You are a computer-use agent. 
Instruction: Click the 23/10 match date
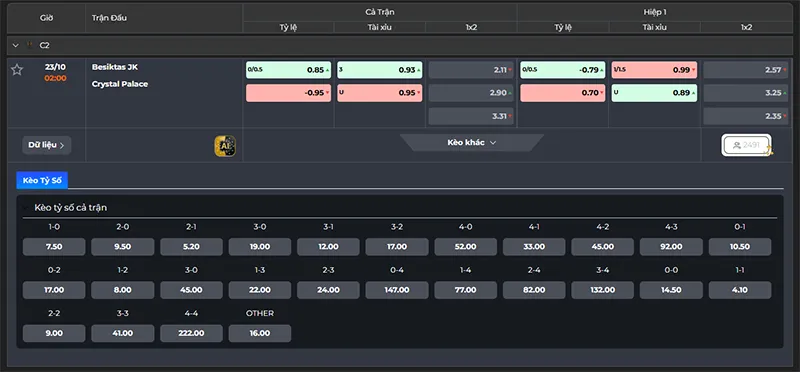coord(55,67)
